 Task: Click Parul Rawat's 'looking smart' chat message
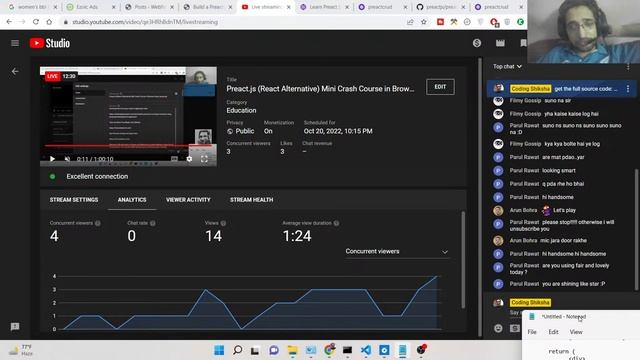click(x=558, y=171)
